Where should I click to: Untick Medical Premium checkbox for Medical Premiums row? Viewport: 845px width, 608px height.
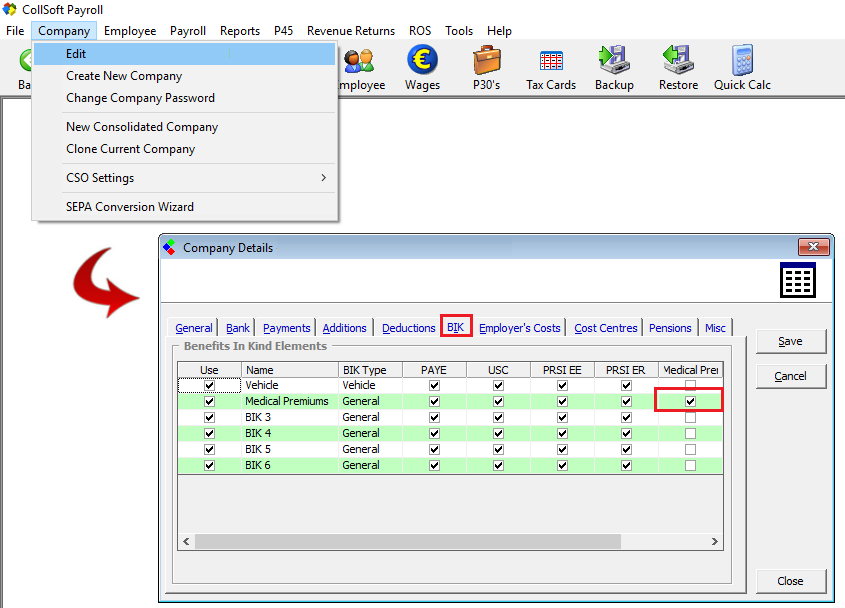tap(690, 401)
